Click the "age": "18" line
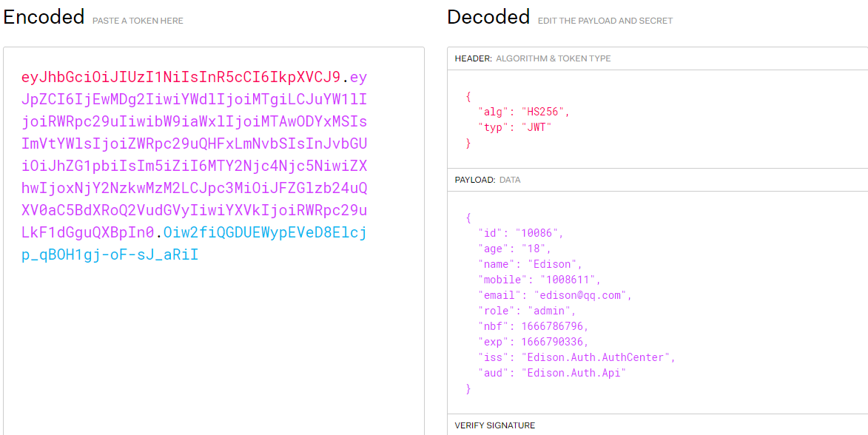This screenshot has width=868, height=435. click(x=515, y=249)
